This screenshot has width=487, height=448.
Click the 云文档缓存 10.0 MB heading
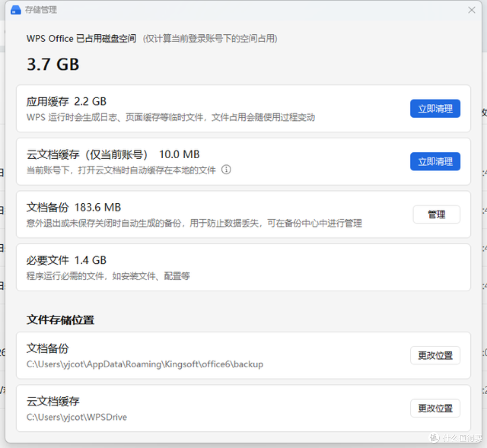click(113, 154)
